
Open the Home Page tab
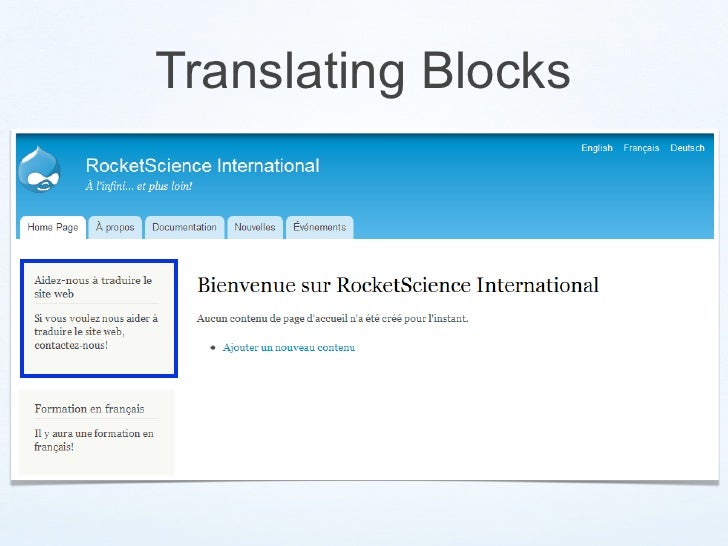[53, 228]
